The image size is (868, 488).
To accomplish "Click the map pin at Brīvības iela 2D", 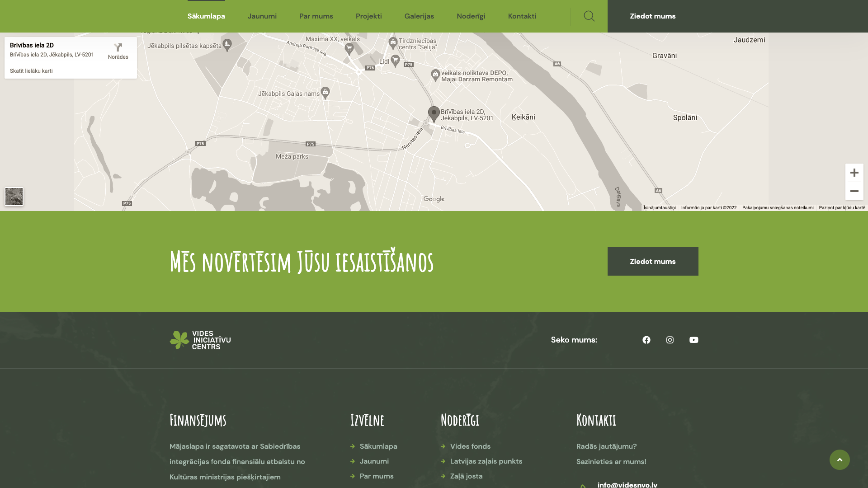I will click(x=434, y=113).
